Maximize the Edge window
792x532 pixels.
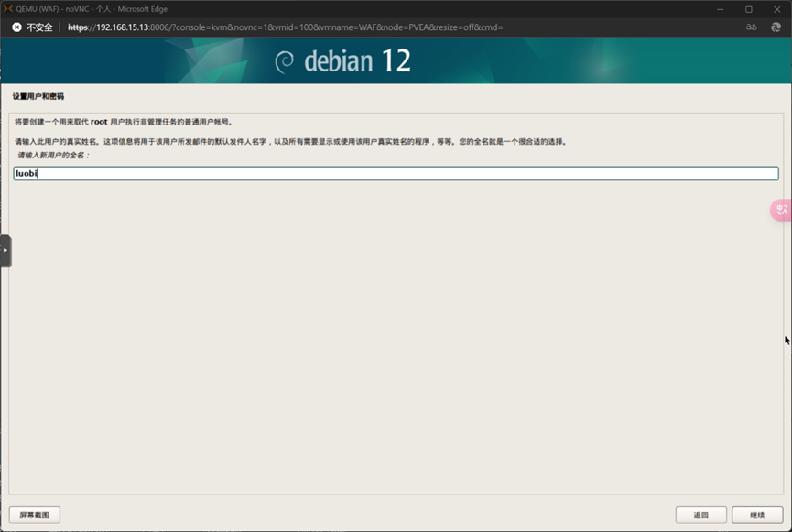[x=749, y=9]
